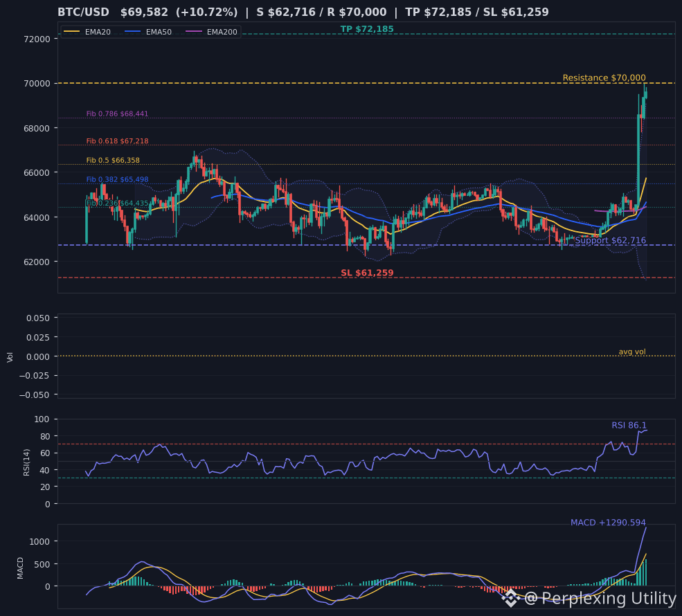
Task: Click the green TP $72,185 line label
Action: click(367, 29)
